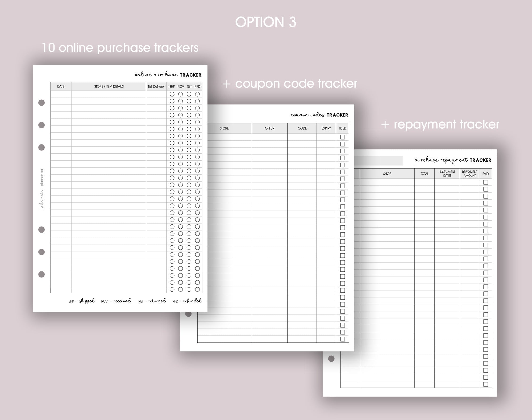Click the USED column header

[343, 128]
